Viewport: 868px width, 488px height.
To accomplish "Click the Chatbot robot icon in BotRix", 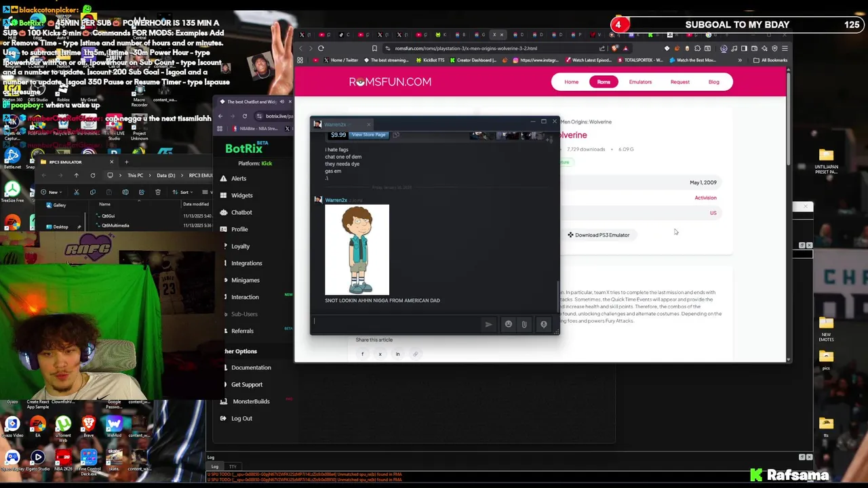I will click(x=223, y=212).
